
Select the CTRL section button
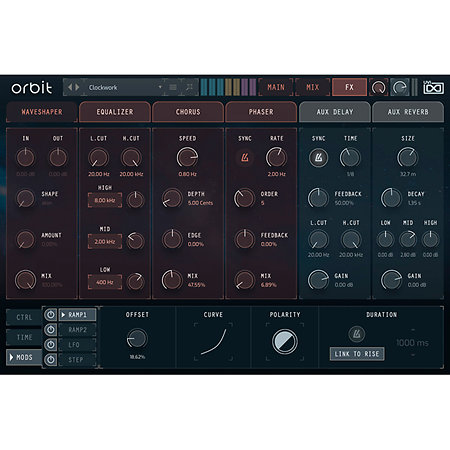[24, 317]
